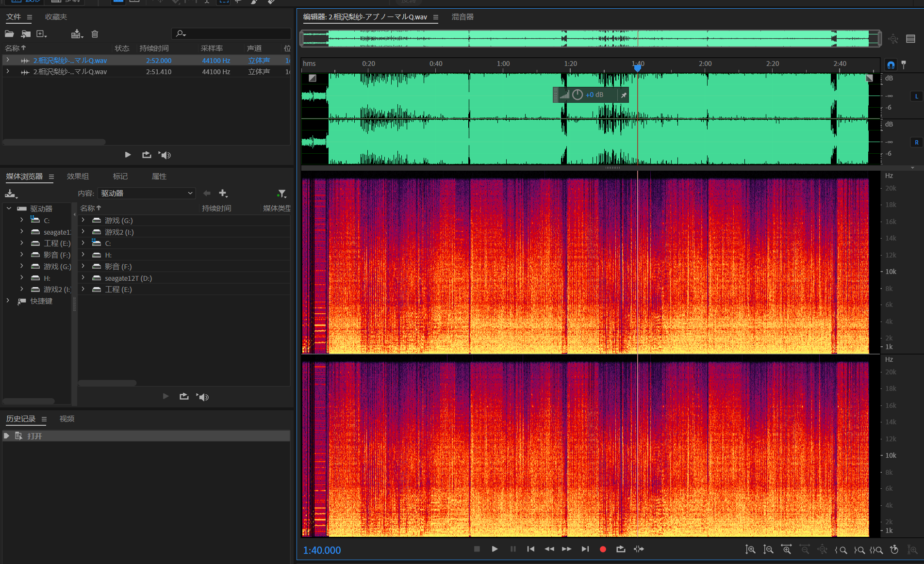Expand seagate12T (D:) in the content list
Image resolution: width=924 pixels, height=564 pixels.
pos(83,278)
